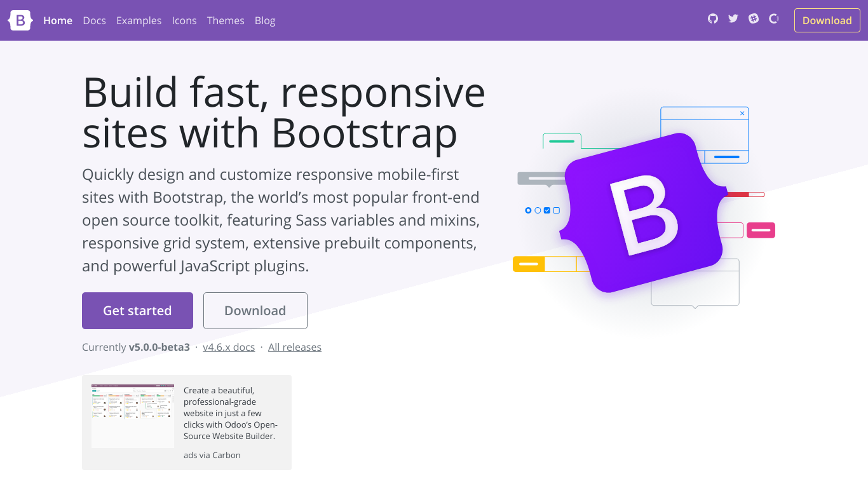Open the Themes nav item
The width and height of the screenshot is (868, 488).
[x=226, y=20]
